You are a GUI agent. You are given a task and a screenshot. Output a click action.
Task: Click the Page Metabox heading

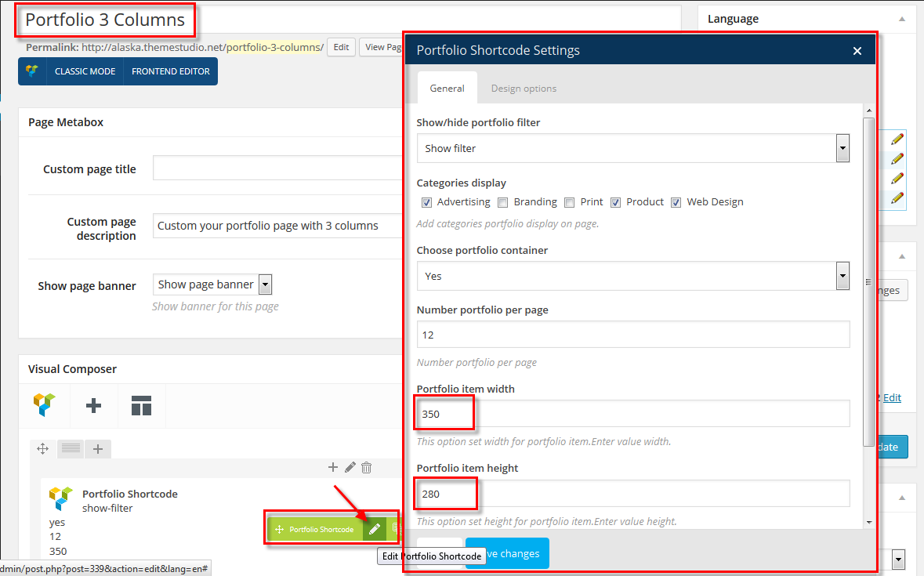click(x=66, y=122)
